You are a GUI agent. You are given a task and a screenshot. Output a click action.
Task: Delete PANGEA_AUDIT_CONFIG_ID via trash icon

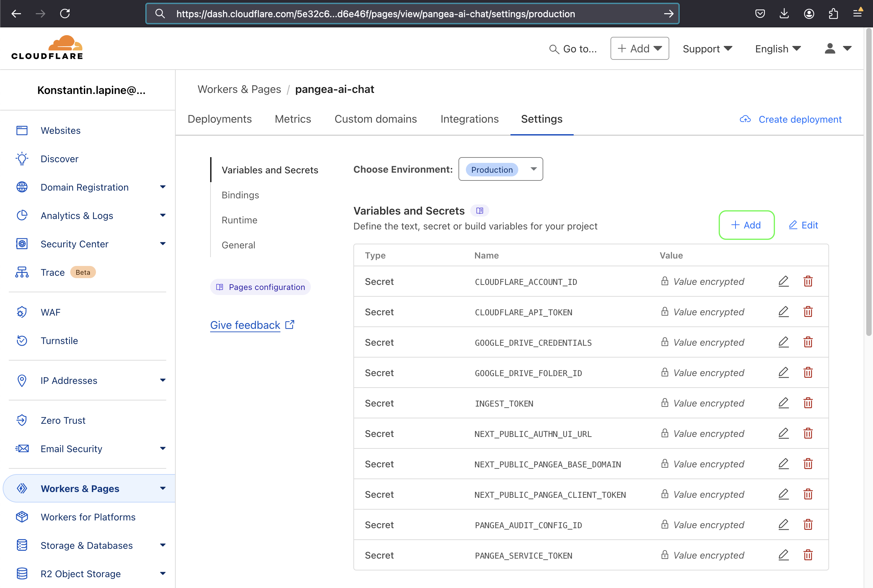tap(808, 524)
